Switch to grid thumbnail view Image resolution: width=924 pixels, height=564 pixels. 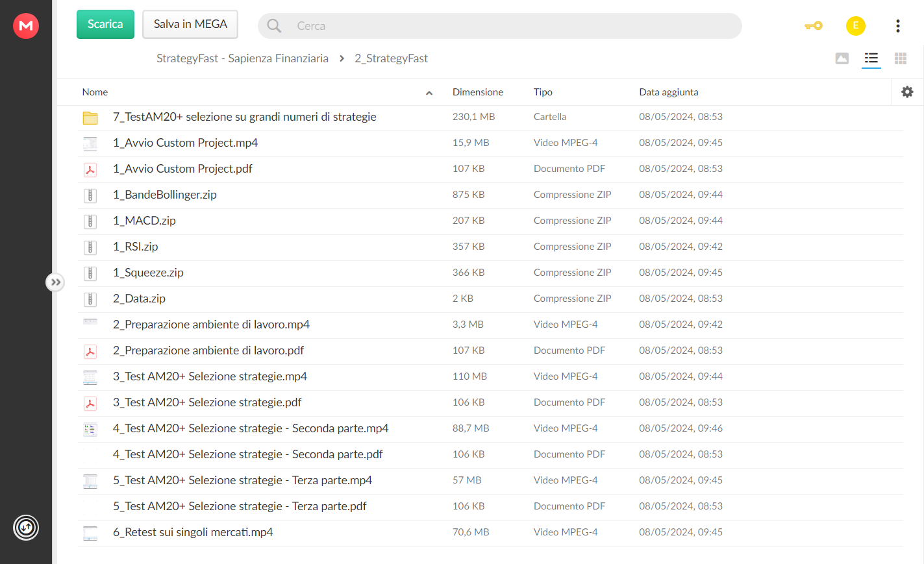tap(901, 58)
